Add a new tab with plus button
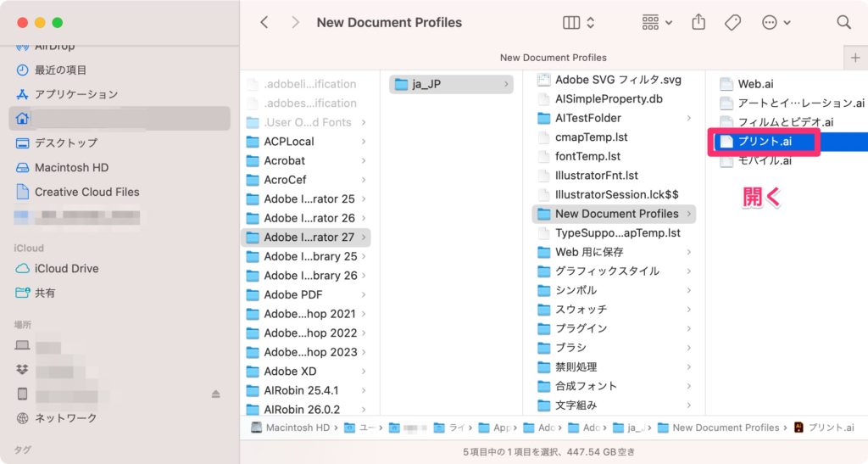The image size is (868, 464). click(x=855, y=57)
